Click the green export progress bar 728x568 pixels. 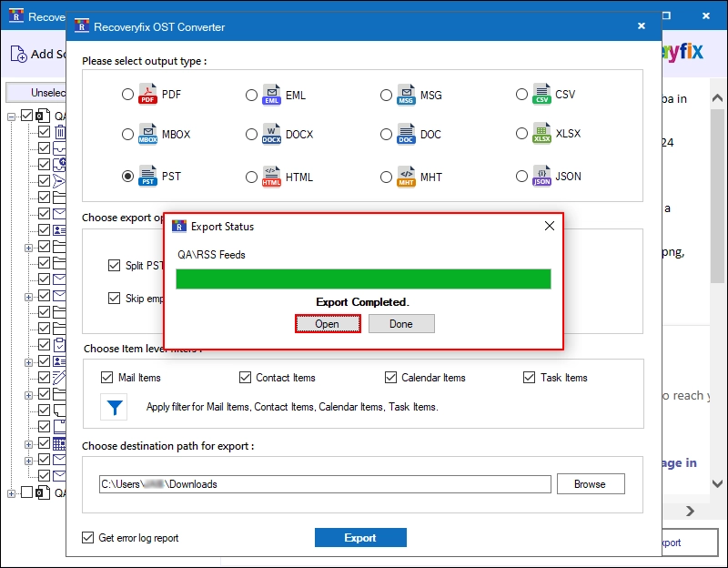pyautogui.click(x=363, y=279)
